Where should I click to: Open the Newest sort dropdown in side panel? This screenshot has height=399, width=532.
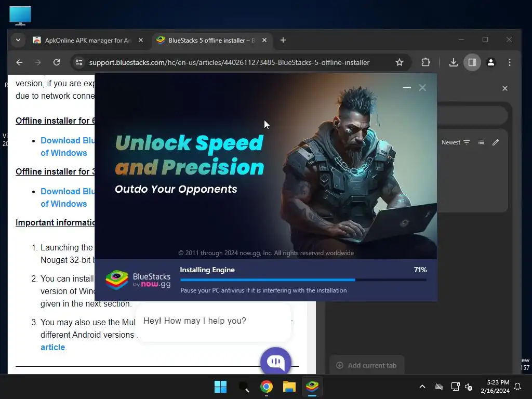(455, 142)
